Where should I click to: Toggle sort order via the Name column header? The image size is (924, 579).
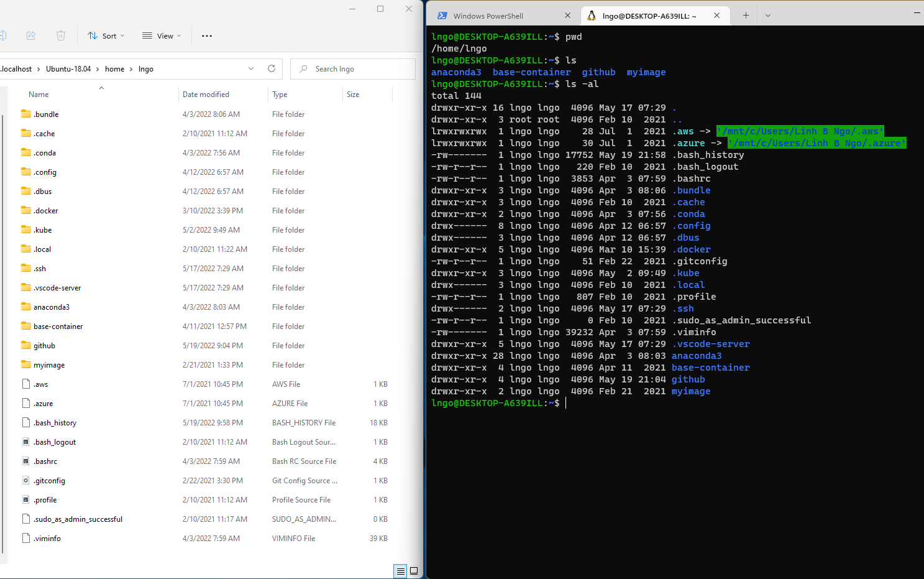click(x=38, y=94)
